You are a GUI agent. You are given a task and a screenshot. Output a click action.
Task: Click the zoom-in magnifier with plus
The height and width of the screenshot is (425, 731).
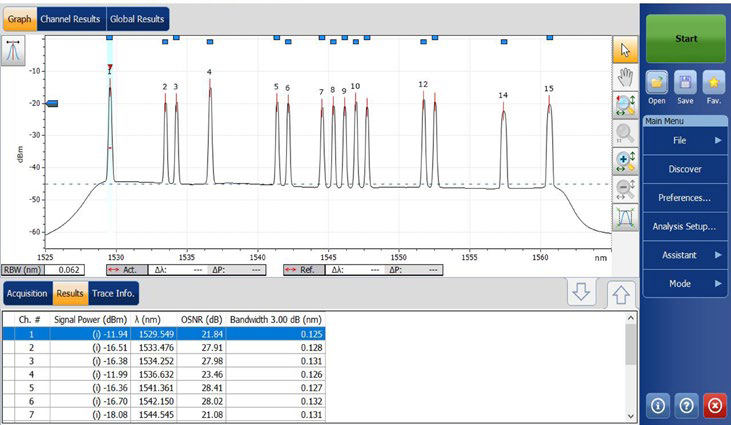626,160
